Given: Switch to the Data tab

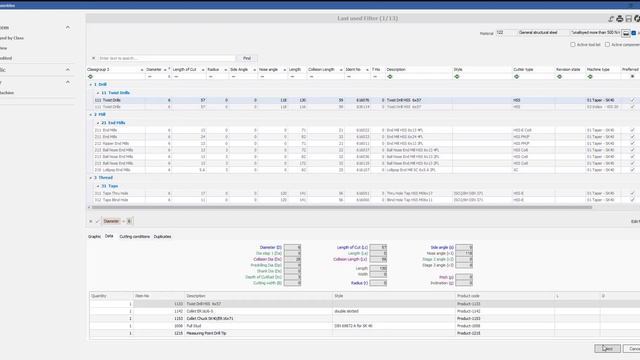Looking at the screenshot, I should [x=109, y=236].
